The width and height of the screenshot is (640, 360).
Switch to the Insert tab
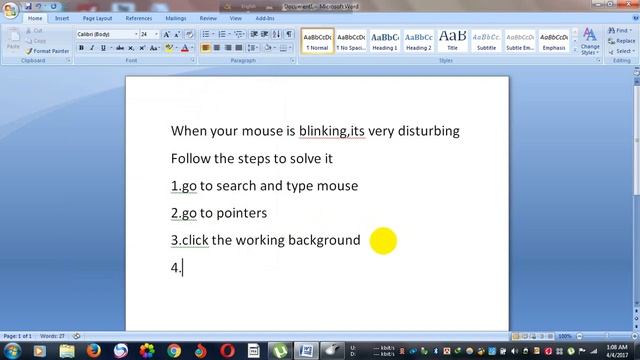click(62, 18)
